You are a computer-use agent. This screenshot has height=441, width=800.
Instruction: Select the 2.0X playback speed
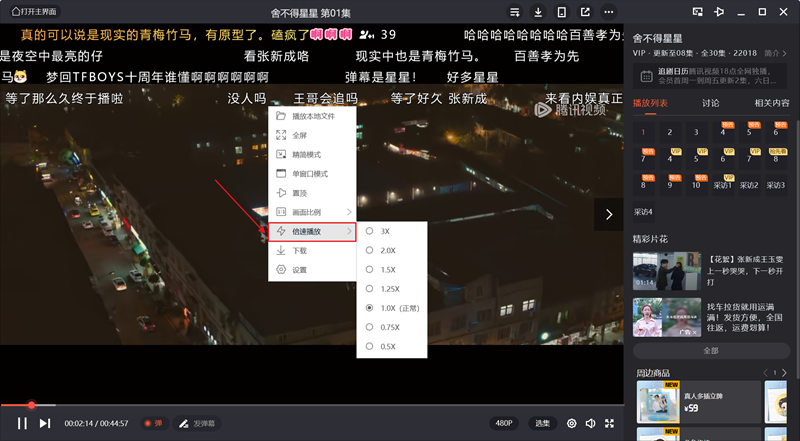(x=391, y=251)
